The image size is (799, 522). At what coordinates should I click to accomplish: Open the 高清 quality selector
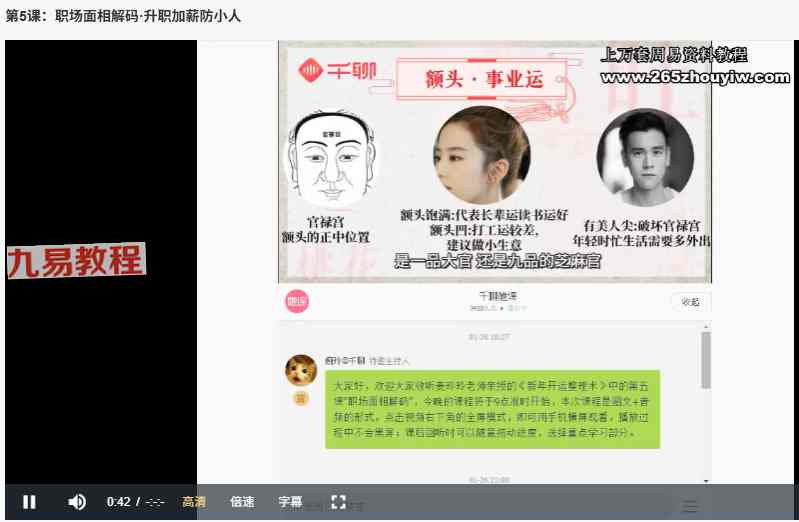coord(194,502)
